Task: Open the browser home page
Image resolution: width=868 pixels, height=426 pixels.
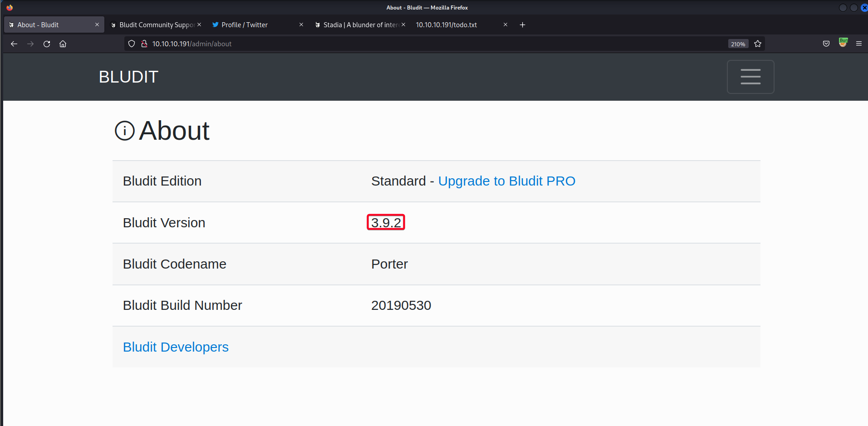Action: [x=63, y=44]
